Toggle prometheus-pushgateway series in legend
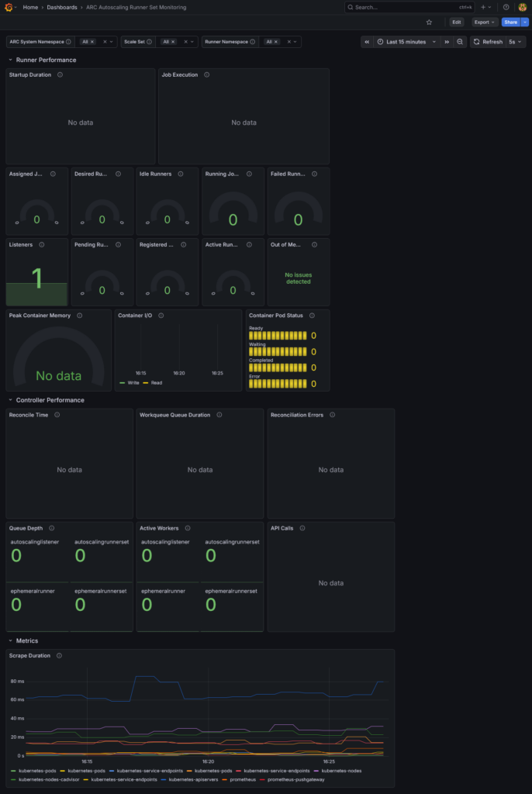 [x=288, y=778]
